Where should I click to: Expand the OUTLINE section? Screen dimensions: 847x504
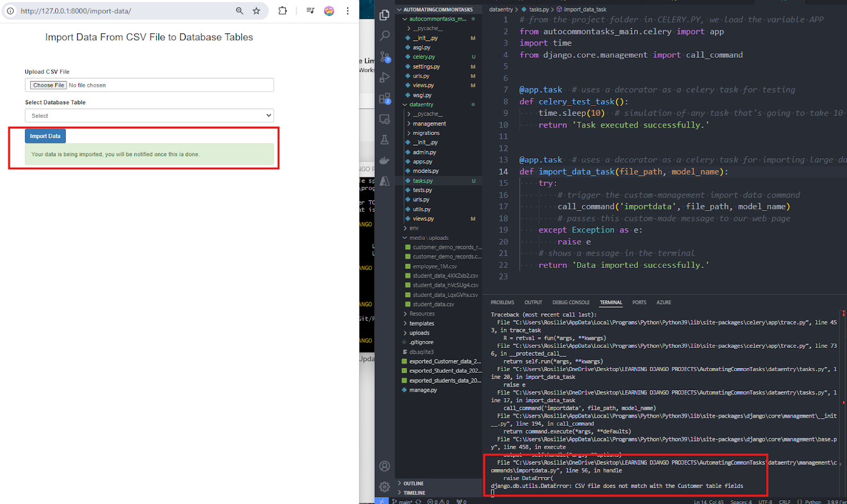pos(413,484)
